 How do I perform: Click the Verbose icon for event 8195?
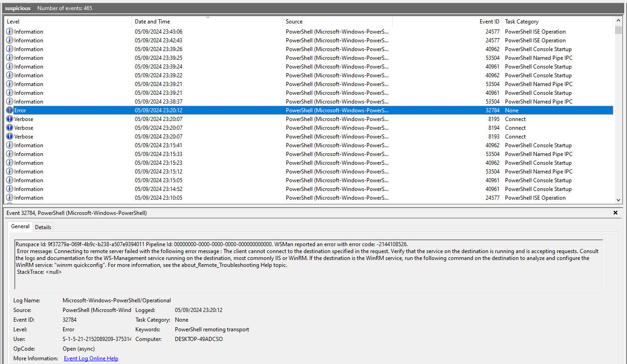coord(10,119)
